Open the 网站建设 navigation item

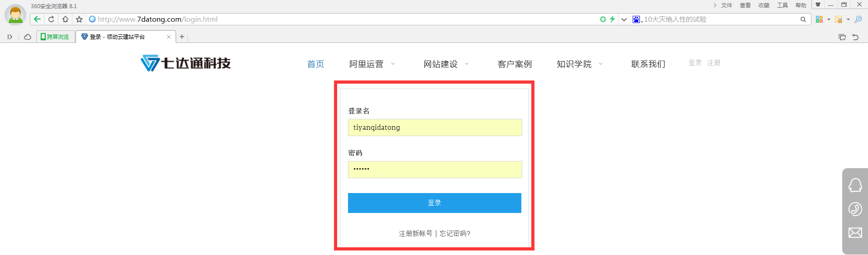[x=440, y=64]
